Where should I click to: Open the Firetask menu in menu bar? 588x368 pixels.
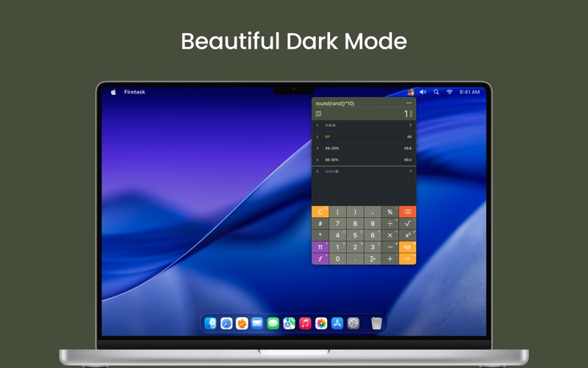135,92
